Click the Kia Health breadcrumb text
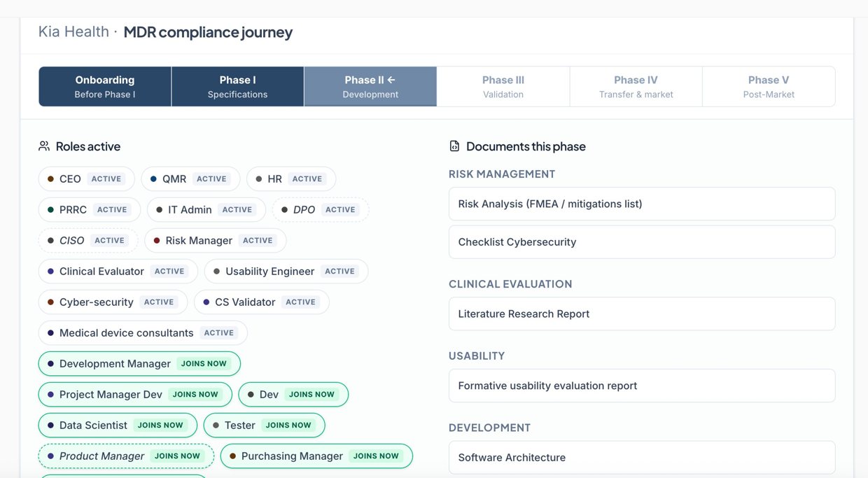The height and width of the screenshot is (478, 868). [x=73, y=31]
